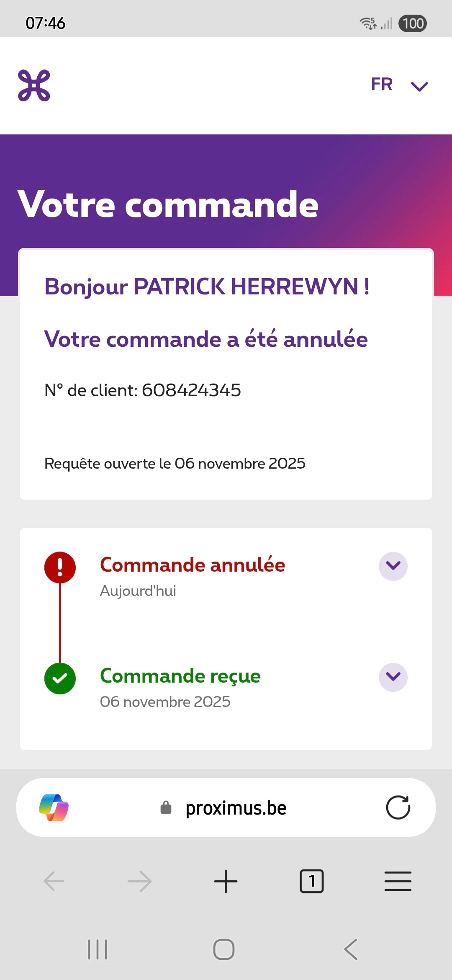Tap the Commande reçue heading

tap(180, 676)
